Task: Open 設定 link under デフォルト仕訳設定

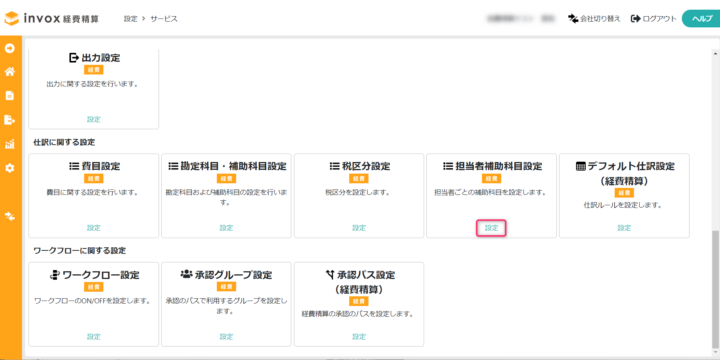Action: (624, 228)
